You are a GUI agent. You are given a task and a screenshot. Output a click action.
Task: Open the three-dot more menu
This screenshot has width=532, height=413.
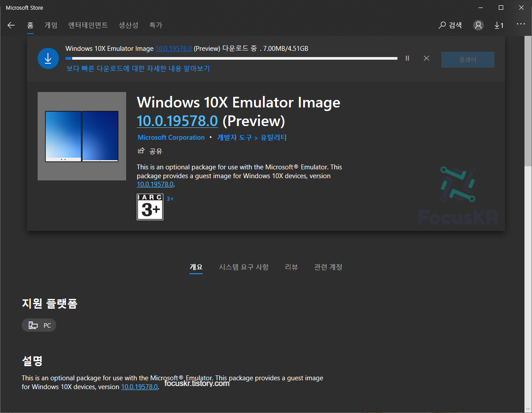click(520, 24)
